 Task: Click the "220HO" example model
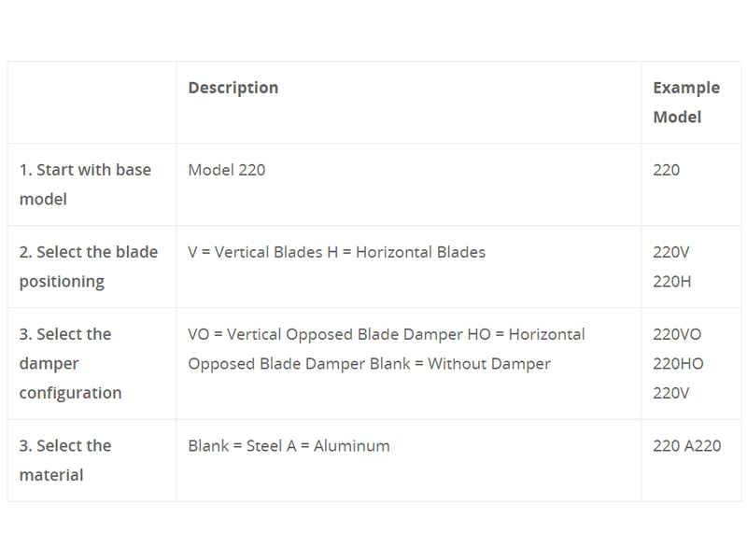click(x=678, y=363)
